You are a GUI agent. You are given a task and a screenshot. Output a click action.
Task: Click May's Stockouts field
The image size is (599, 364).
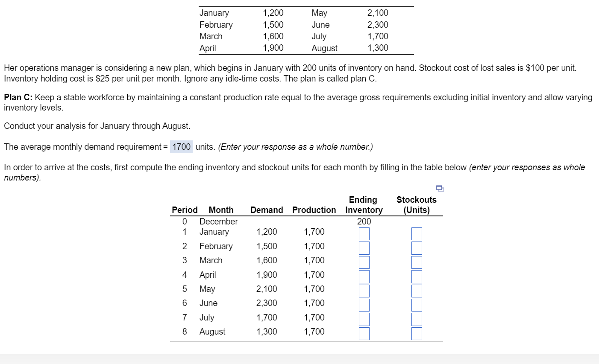[417, 291]
